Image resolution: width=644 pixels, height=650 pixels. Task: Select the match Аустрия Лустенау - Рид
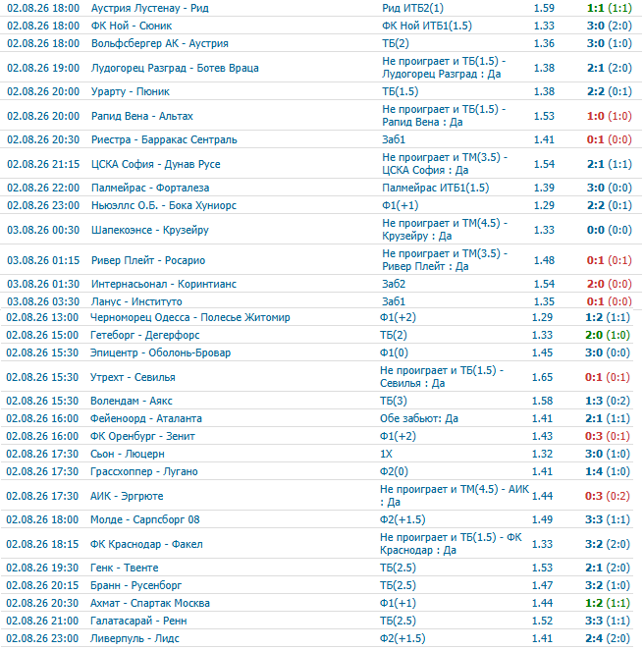tap(150, 8)
